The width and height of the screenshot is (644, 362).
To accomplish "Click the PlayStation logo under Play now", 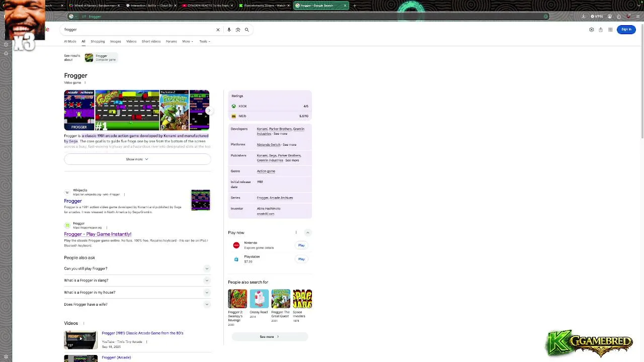I will coord(236,259).
